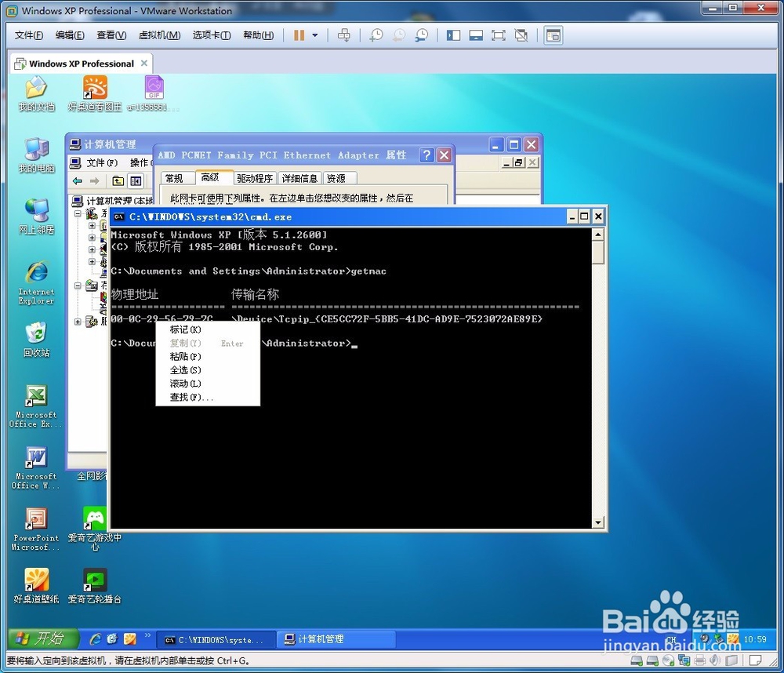This screenshot has height=673, width=784.
Task: Open VMware 编辑(E) menu
Action: [x=70, y=35]
